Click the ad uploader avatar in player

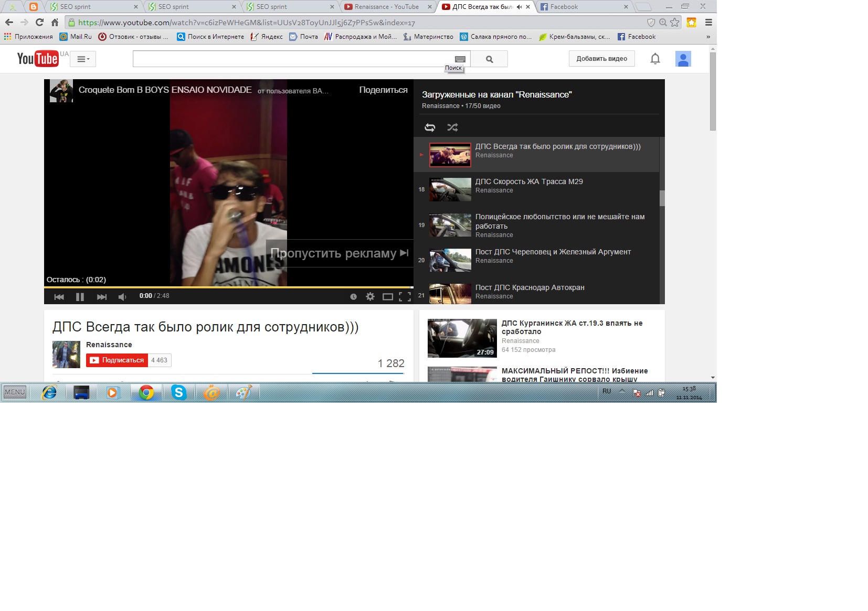pos(61,91)
